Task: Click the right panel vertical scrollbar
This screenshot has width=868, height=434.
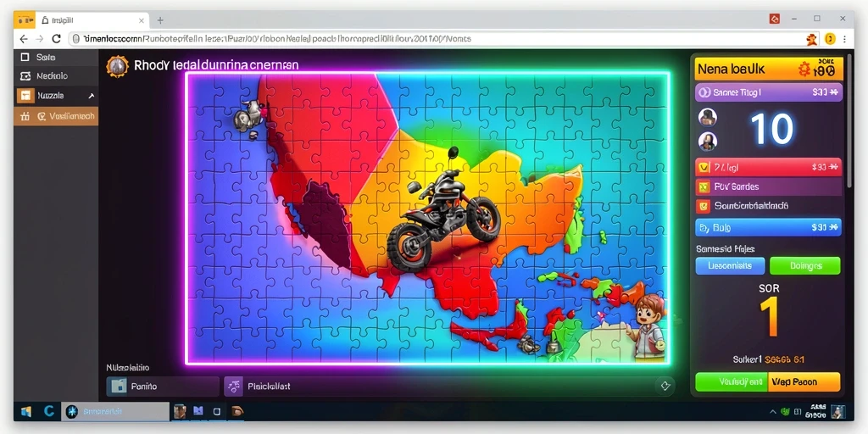Action: (x=849, y=122)
